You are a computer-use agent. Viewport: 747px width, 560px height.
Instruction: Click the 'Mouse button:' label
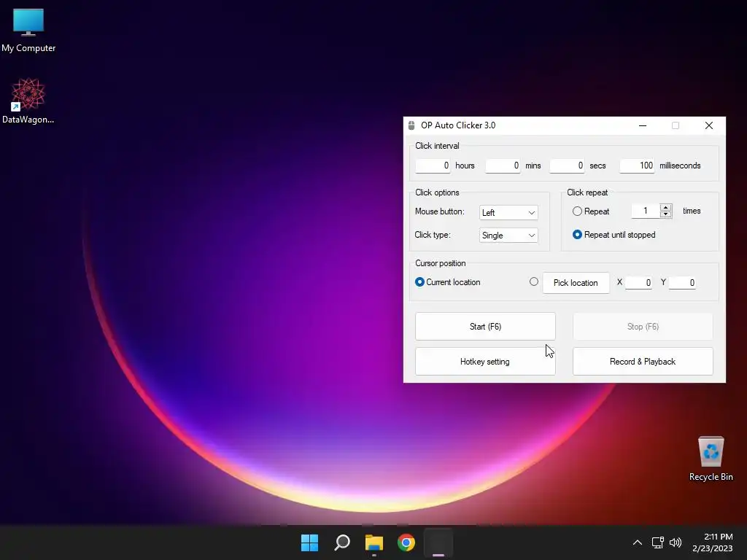pos(439,211)
